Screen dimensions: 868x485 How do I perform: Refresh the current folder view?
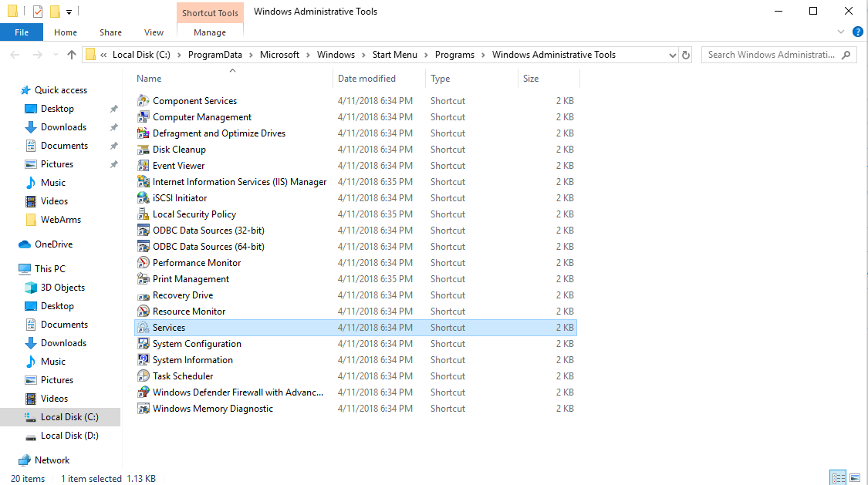click(x=686, y=55)
